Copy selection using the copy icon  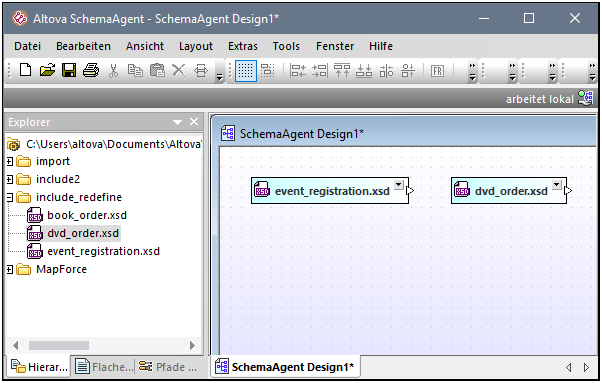point(135,71)
